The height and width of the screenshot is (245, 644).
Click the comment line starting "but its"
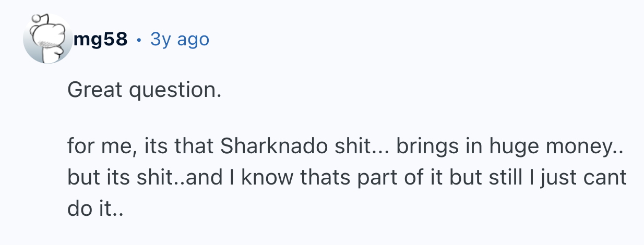(346, 178)
